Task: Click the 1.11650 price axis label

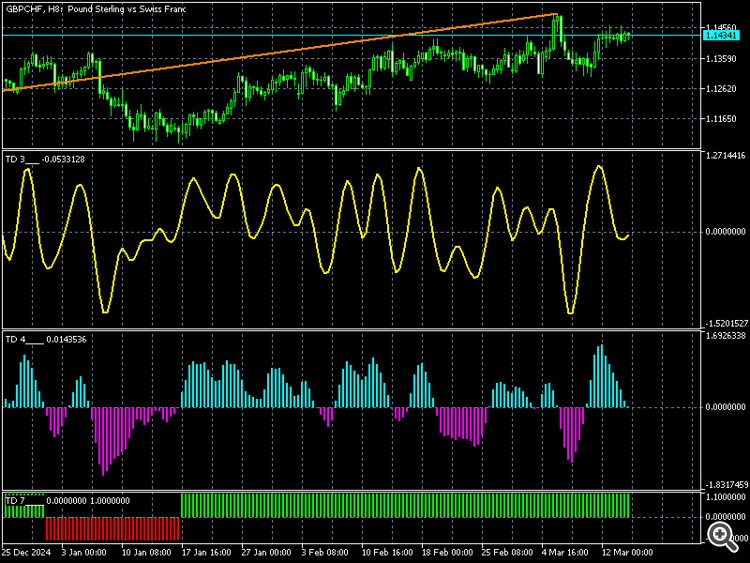Action: [721, 119]
